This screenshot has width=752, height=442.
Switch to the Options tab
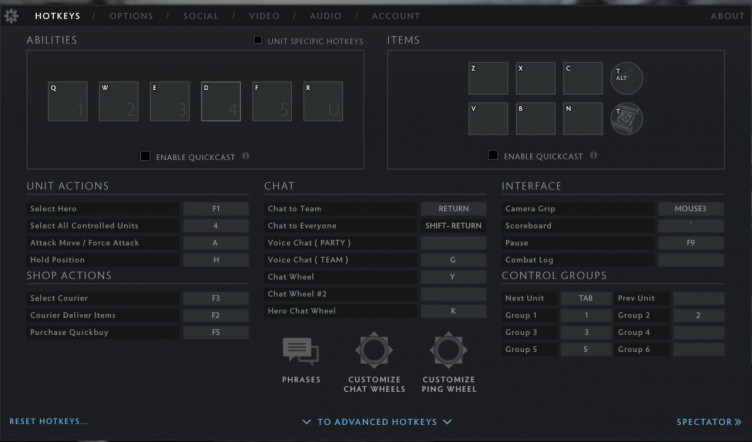click(x=131, y=16)
